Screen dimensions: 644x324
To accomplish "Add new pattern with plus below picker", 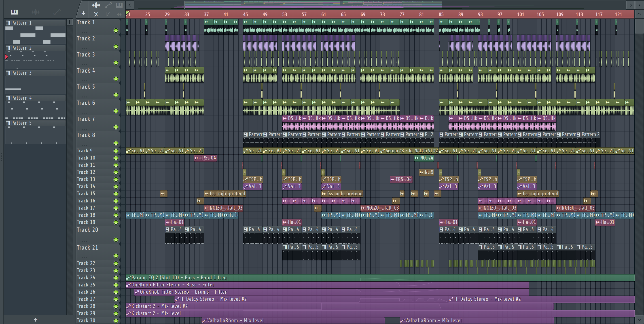I will [36, 320].
